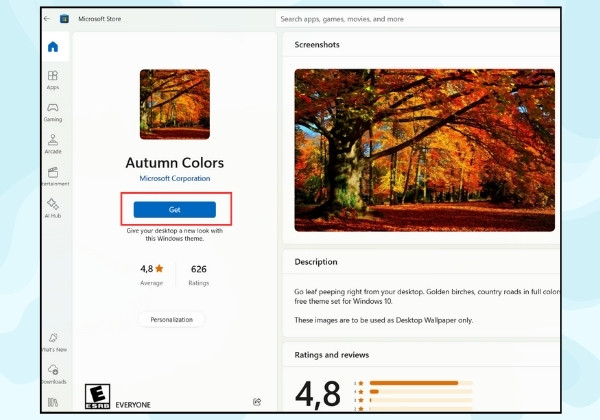The height and width of the screenshot is (420, 600).
Task: Open the Entertainment sidebar section
Action: (54, 176)
